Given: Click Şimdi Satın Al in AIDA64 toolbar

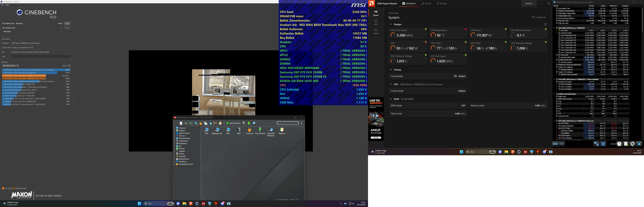Looking at the screenshot, I should [x=233, y=123].
